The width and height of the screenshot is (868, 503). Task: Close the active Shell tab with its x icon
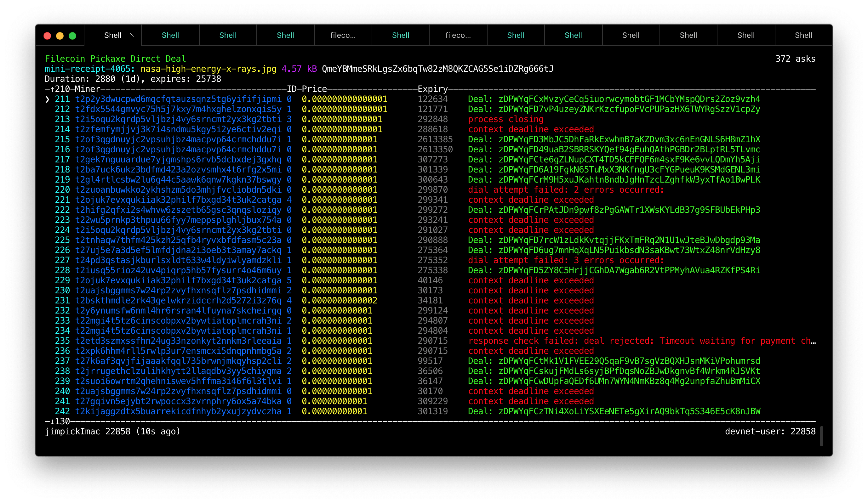132,36
